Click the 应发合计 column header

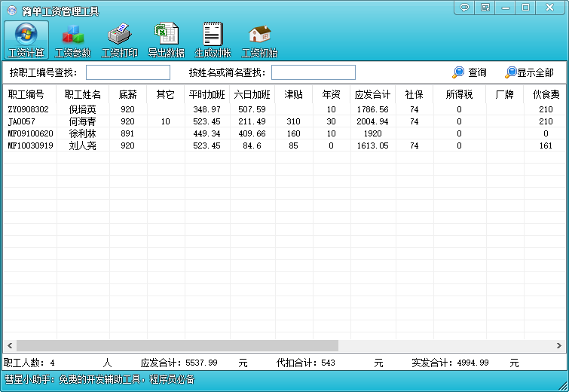point(373,94)
